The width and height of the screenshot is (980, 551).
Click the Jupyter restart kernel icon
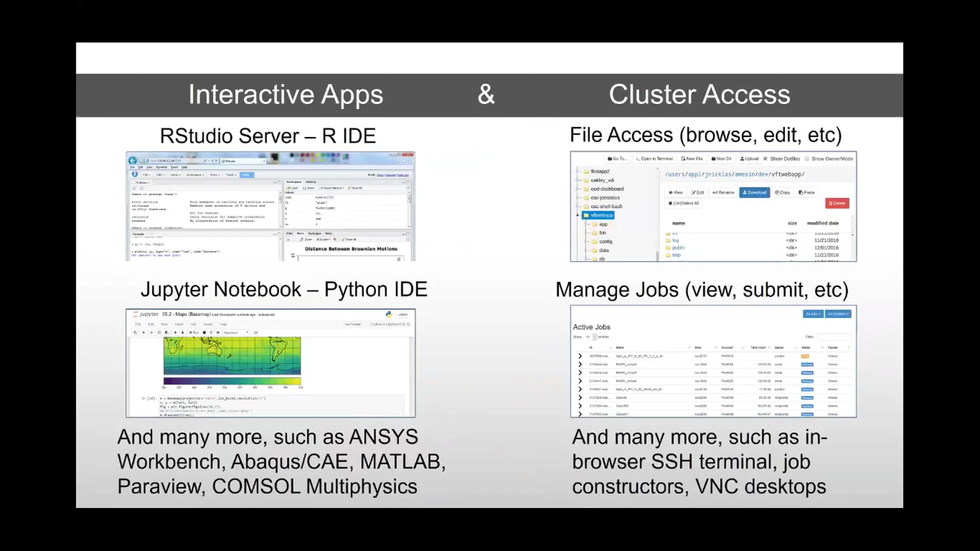coord(211,332)
